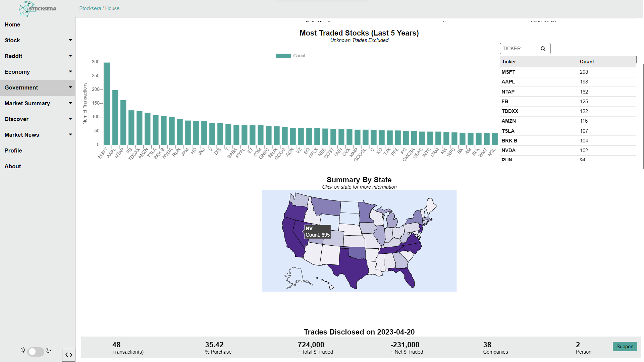The width and height of the screenshot is (644, 362).
Task: Expand the Market News arrow
Action: coord(70,135)
